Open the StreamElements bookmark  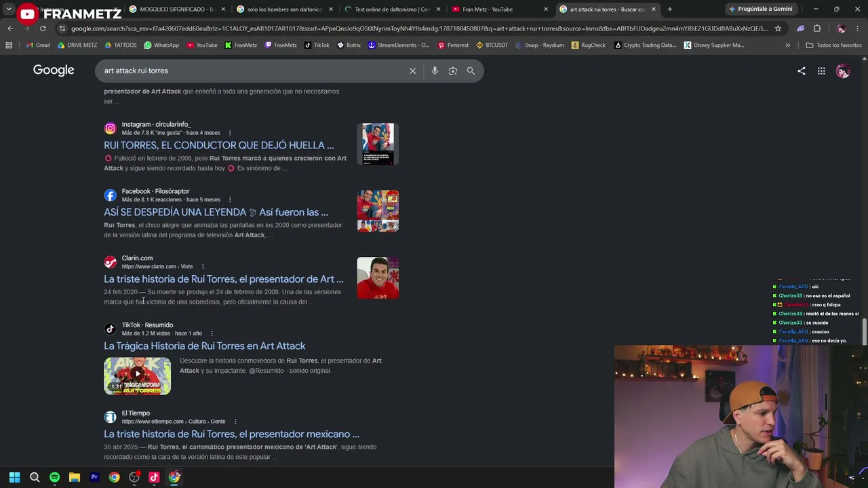tap(399, 45)
